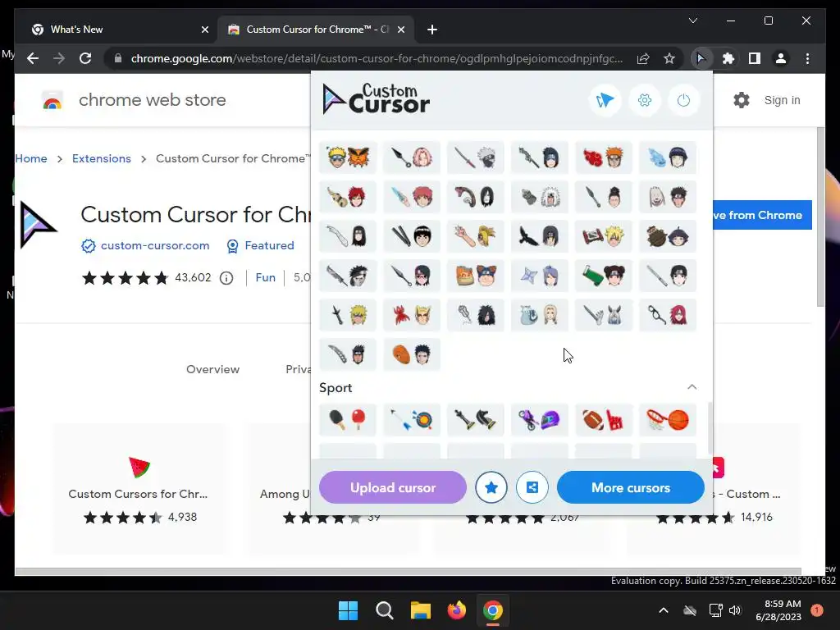The height and width of the screenshot is (630, 840).
Task: Open a new browser tab
Action: pos(432,30)
